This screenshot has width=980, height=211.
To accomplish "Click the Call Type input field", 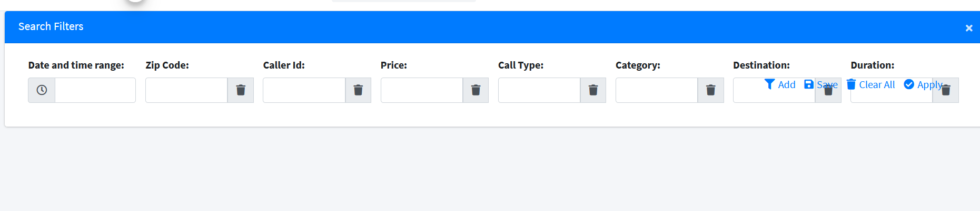I will tap(539, 90).
